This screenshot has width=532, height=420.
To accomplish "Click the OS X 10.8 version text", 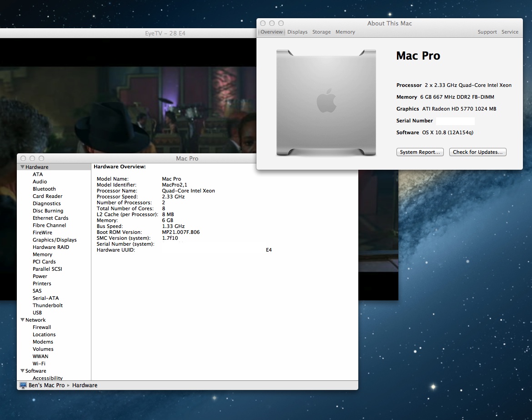I will coord(447,132).
